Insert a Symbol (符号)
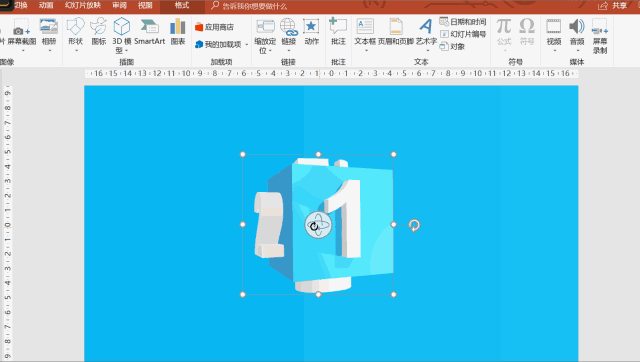Viewport: 640px width, 362px height. [527, 32]
